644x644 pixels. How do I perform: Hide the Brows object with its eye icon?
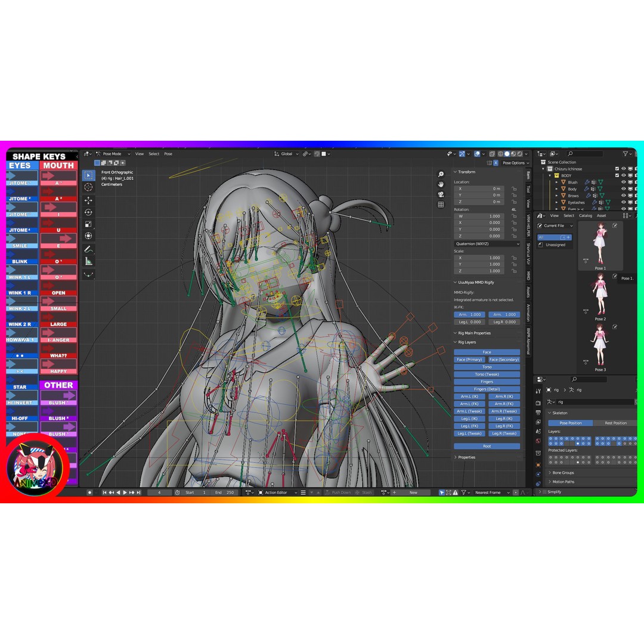click(x=624, y=196)
